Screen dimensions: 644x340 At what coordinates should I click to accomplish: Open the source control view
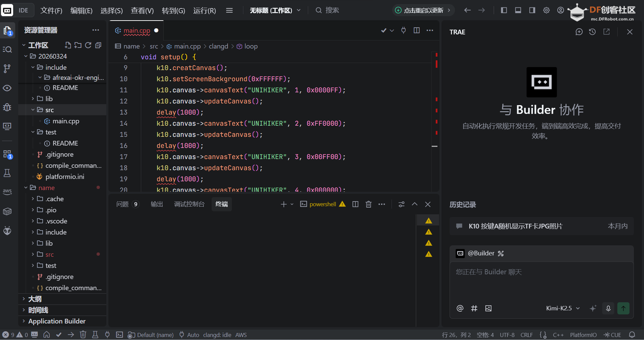point(7,68)
